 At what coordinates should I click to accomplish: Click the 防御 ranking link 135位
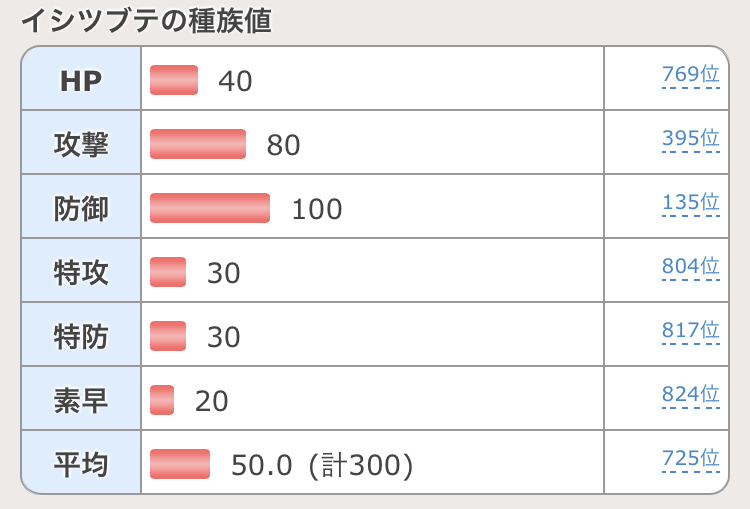(x=690, y=203)
